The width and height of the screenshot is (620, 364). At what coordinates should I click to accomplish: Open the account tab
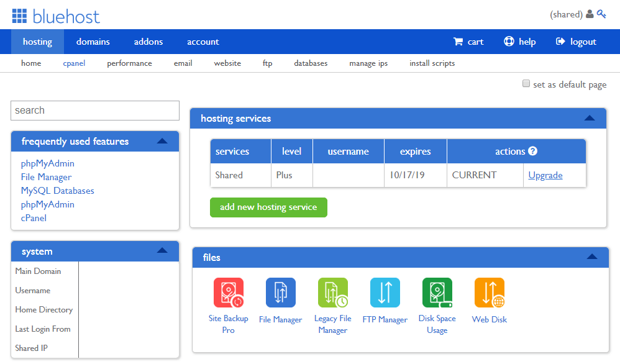pos(203,42)
